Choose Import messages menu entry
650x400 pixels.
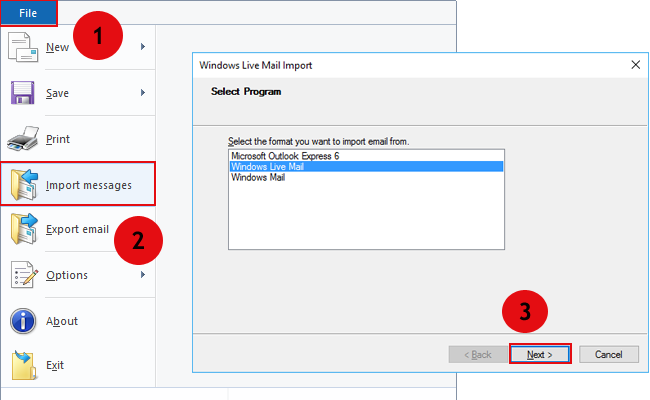(78, 184)
